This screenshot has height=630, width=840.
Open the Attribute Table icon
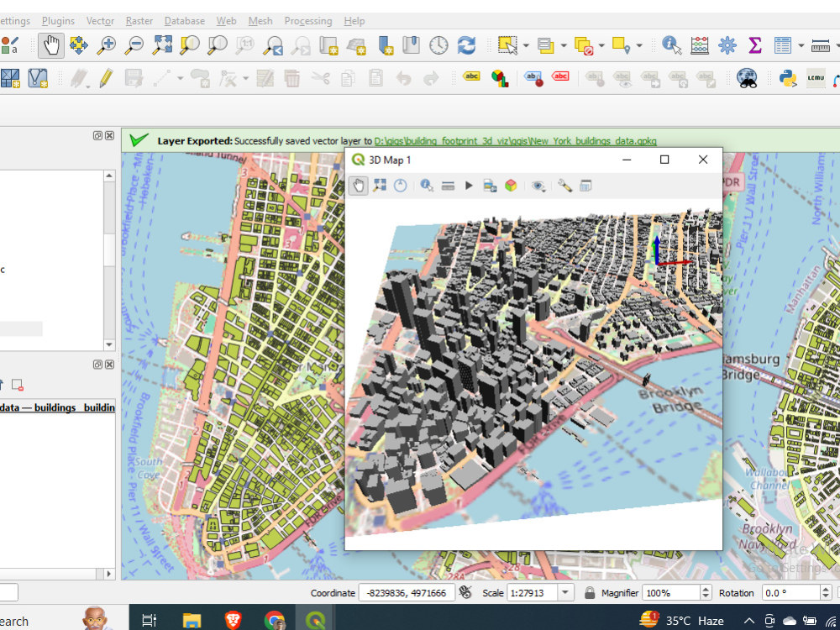[x=783, y=45]
